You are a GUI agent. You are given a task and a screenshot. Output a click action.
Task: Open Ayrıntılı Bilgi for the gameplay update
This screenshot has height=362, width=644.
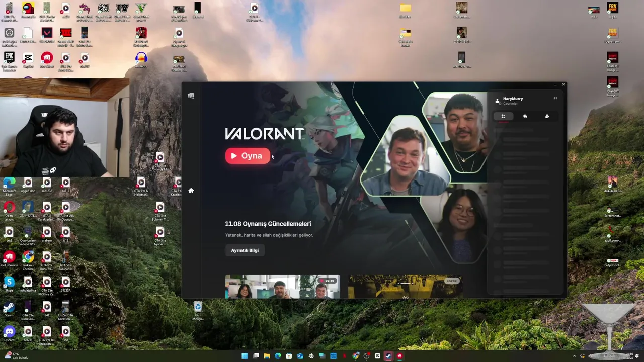pyautogui.click(x=245, y=250)
